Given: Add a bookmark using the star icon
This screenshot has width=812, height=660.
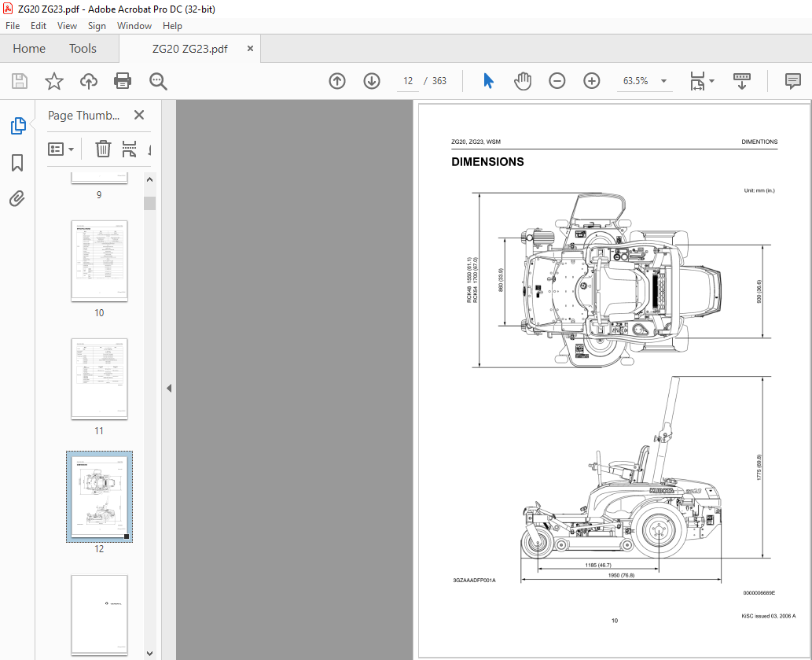Looking at the screenshot, I should tap(54, 81).
